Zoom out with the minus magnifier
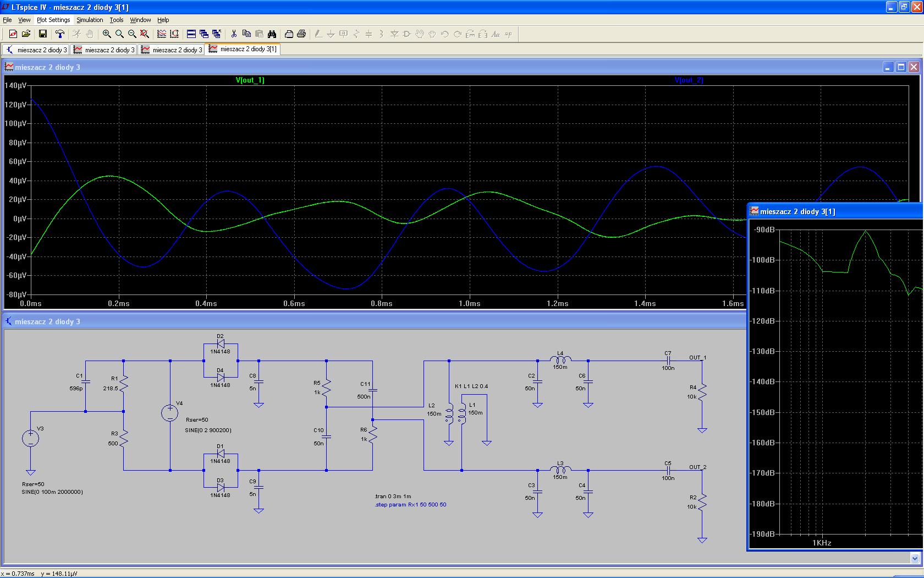Screen dimensions: 924x578 [132, 34]
